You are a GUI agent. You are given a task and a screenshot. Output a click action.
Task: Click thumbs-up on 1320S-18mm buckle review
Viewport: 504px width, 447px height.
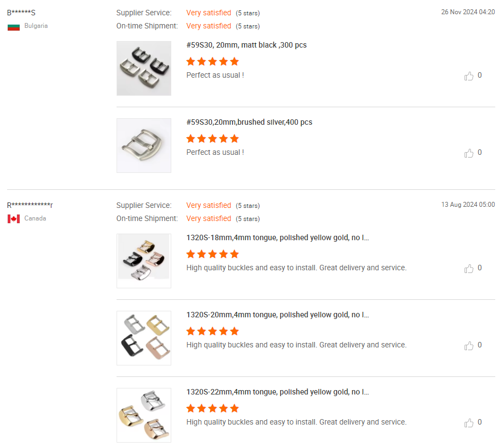pos(469,269)
